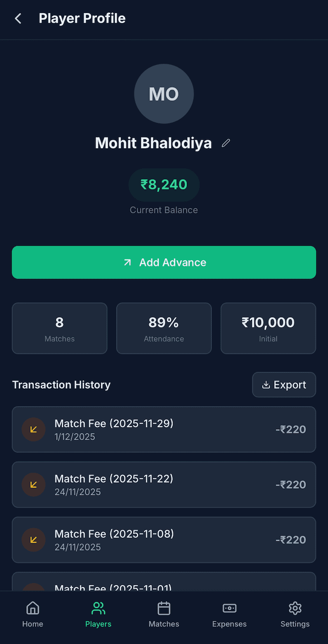This screenshot has width=328, height=644.
Task: Tap the Match Fee (2025-11-08) transaction
Action: 164,540
